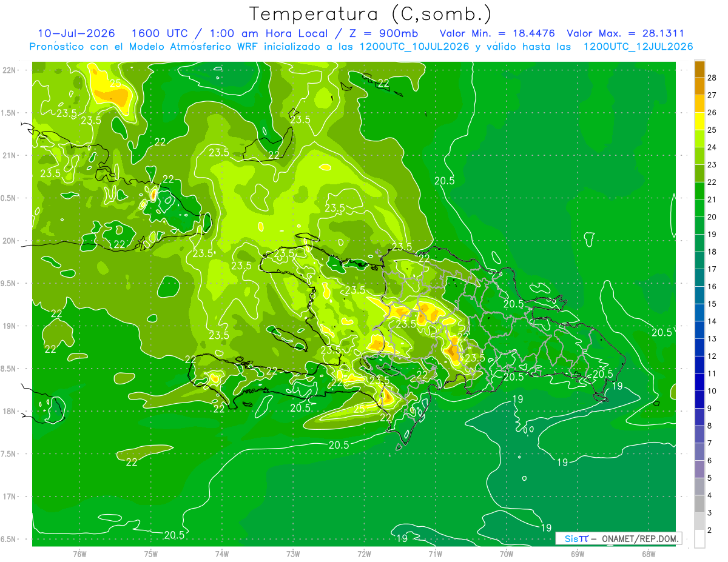Viewport: 728px width, 562px height.
Task: Pick the color band between 27 and 28
Action: click(699, 86)
